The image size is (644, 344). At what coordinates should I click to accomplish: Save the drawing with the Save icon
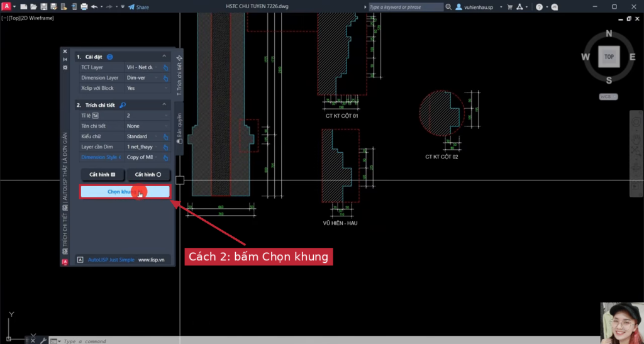[43, 7]
